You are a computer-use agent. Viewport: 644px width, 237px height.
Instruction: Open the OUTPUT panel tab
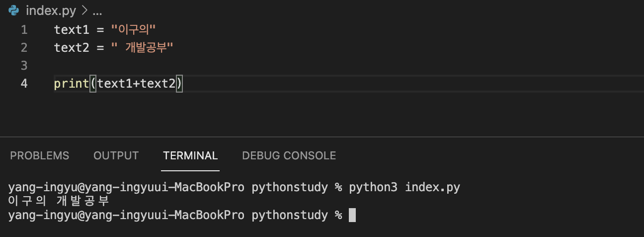(116, 156)
